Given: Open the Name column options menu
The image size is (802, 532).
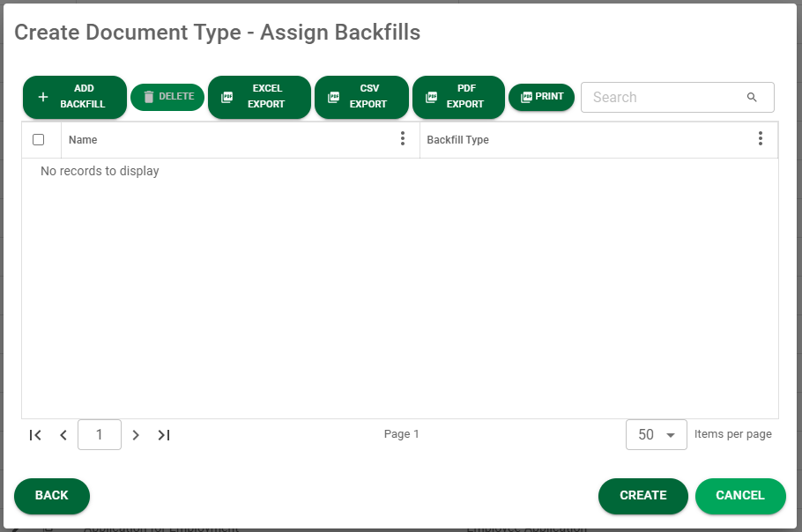Looking at the screenshot, I should click(403, 138).
